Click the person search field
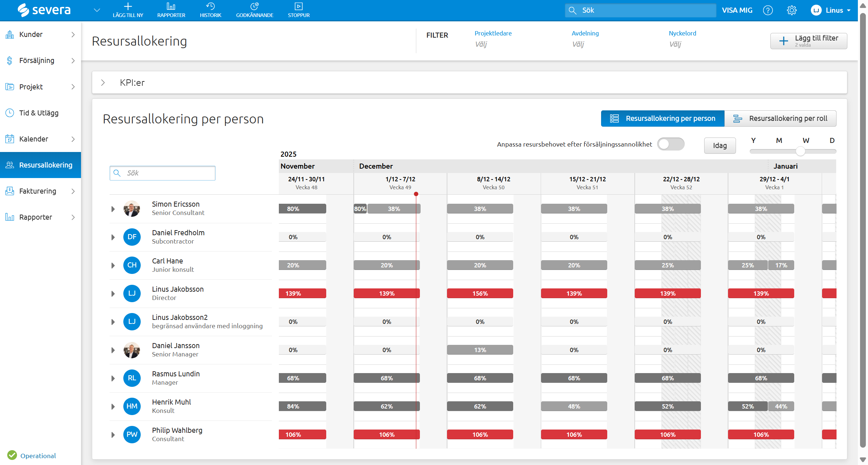The height and width of the screenshot is (465, 868). (163, 173)
